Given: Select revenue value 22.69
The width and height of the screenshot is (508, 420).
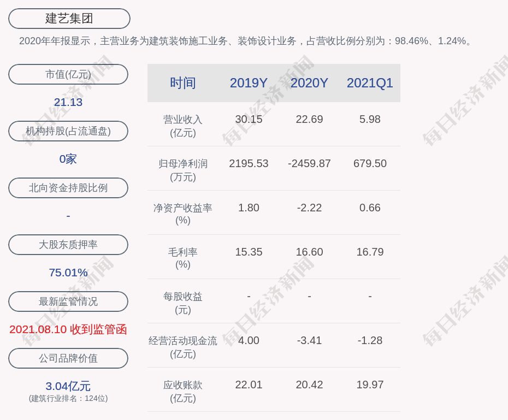Looking at the screenshot, I should click(x=309, y=119).
